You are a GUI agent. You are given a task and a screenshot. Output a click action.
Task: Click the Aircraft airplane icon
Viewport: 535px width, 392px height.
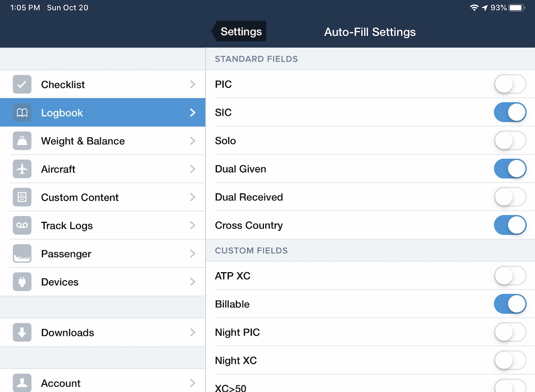[x=22, y=169]
